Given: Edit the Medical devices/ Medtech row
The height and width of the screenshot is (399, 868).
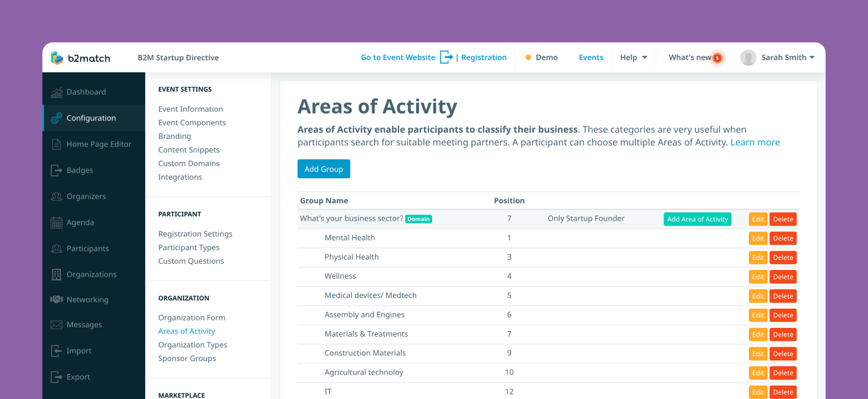Looking at the screenshot, I should coord(758,296).
